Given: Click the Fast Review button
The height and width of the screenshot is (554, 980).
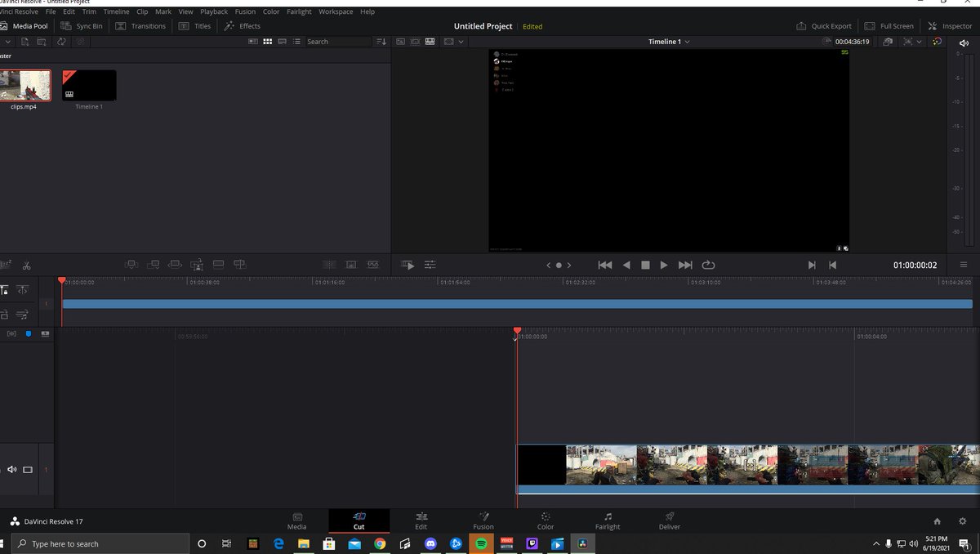Looking at the screenshot, I should (408, 265).
